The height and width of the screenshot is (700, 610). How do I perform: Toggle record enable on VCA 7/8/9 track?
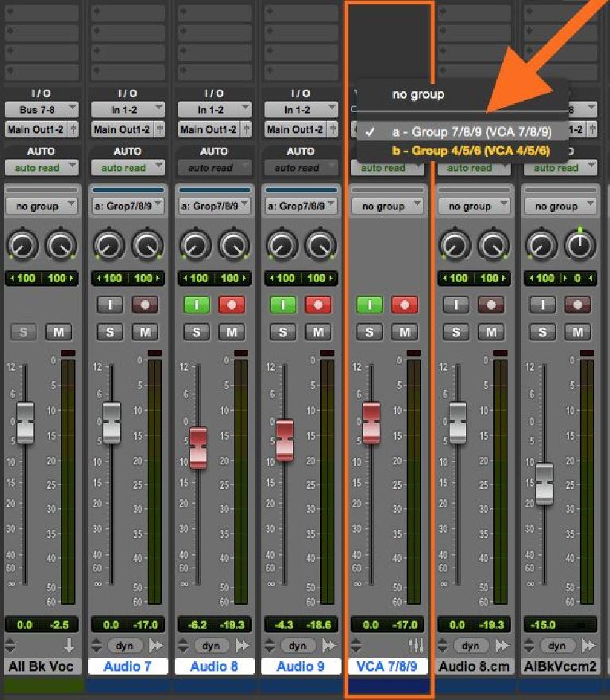tap(404, 305)
